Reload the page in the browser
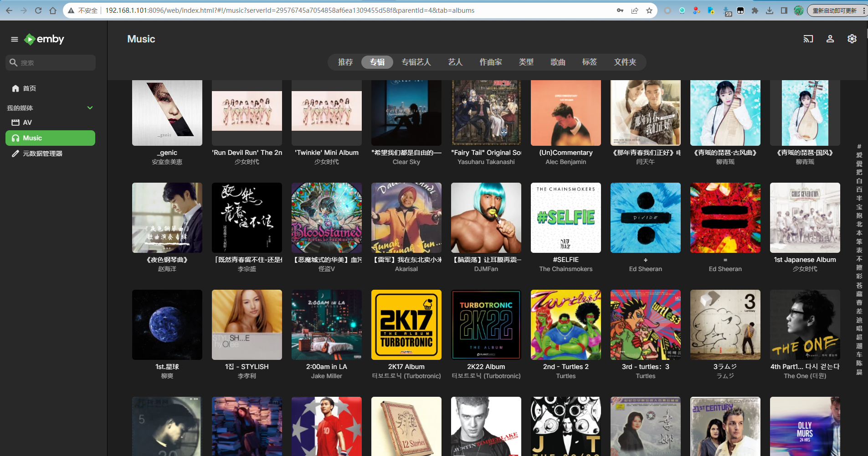The width and height of the screenshot is (868, 456). pyautogui.click(x=38, y=10)
